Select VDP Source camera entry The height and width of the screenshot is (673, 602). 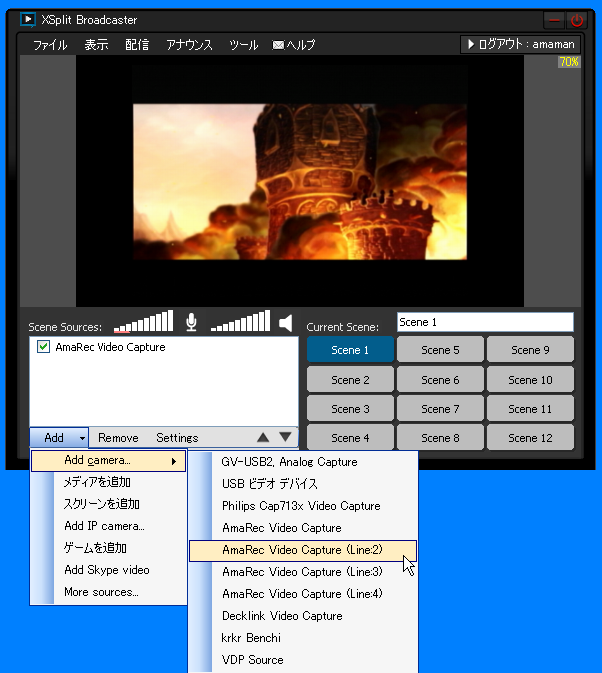[303, 660]
